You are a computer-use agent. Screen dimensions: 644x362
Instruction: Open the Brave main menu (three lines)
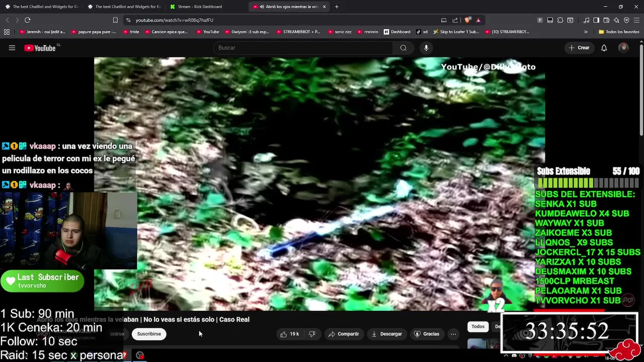tap(636, 20)
